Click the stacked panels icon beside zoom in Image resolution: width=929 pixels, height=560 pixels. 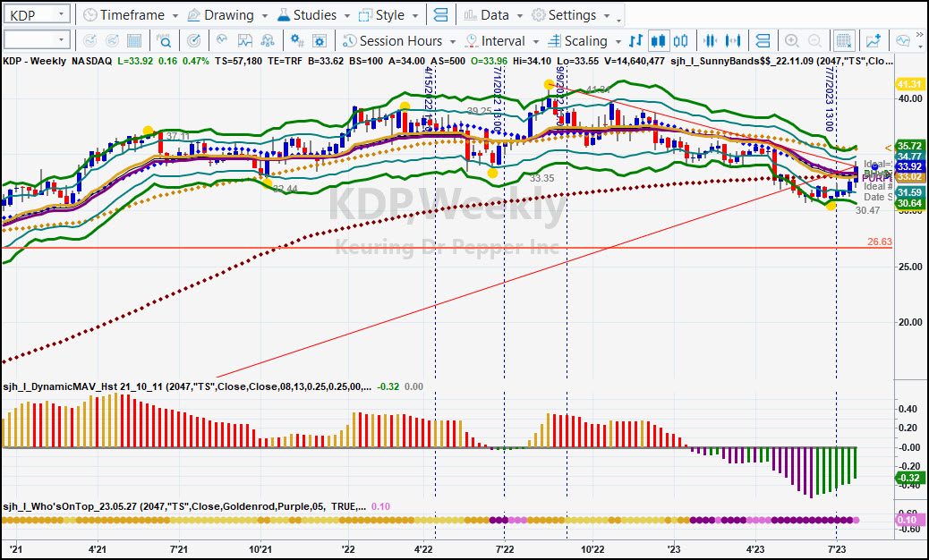763,41
